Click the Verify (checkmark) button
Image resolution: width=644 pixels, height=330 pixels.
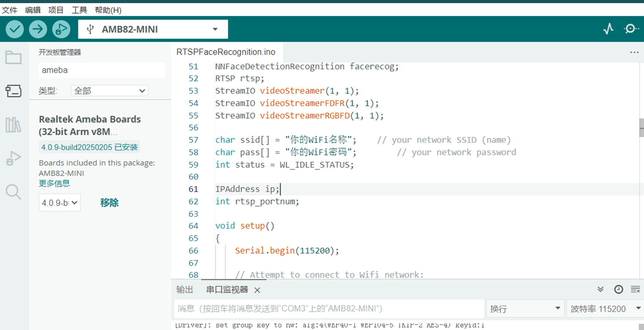click(x=14, y=29)
